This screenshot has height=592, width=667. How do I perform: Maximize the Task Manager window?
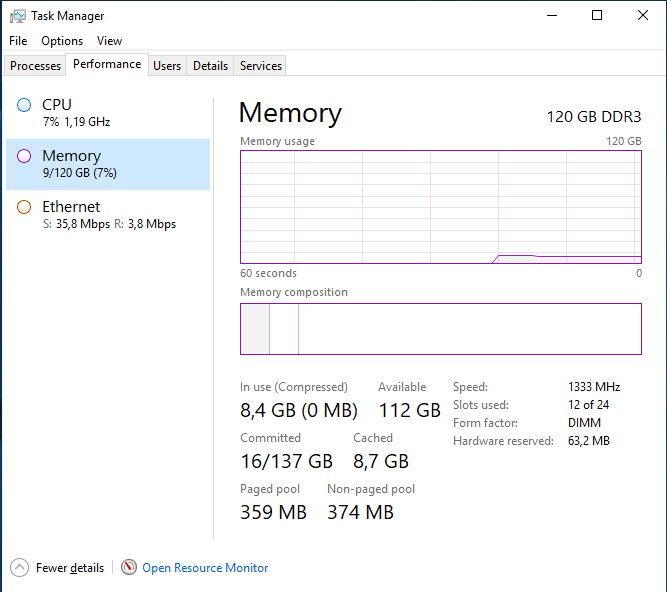point(597,16)
